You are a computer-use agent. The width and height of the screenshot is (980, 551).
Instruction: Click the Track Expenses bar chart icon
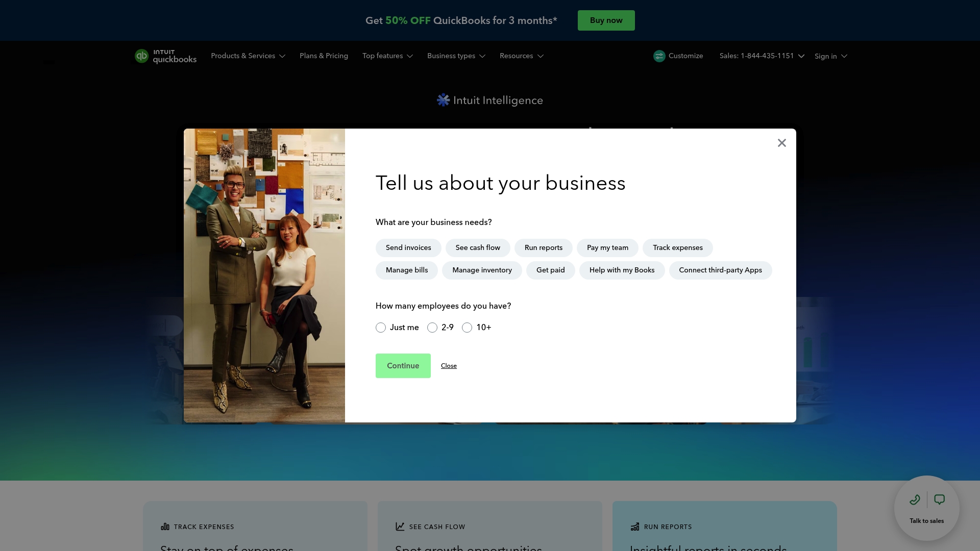pyautogui.click(x=165, y=526)
